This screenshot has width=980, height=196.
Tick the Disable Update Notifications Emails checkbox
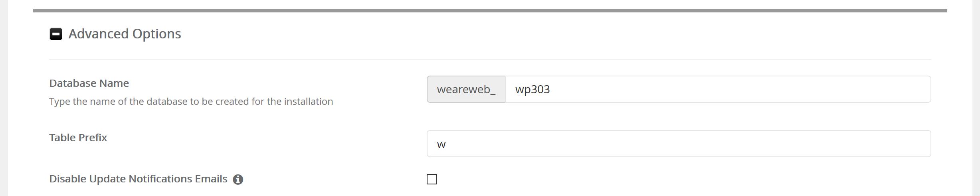[x=432, y=179]
